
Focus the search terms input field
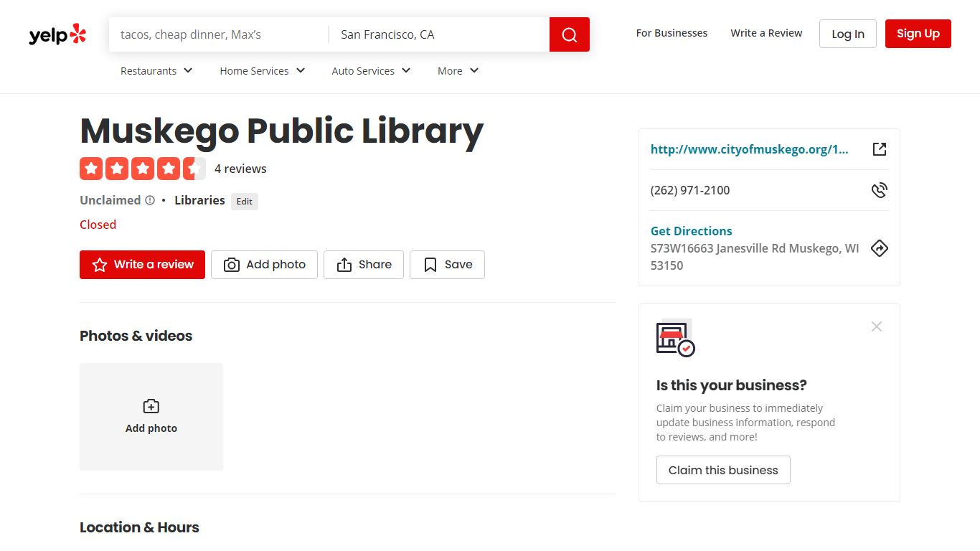click(219, 34)
